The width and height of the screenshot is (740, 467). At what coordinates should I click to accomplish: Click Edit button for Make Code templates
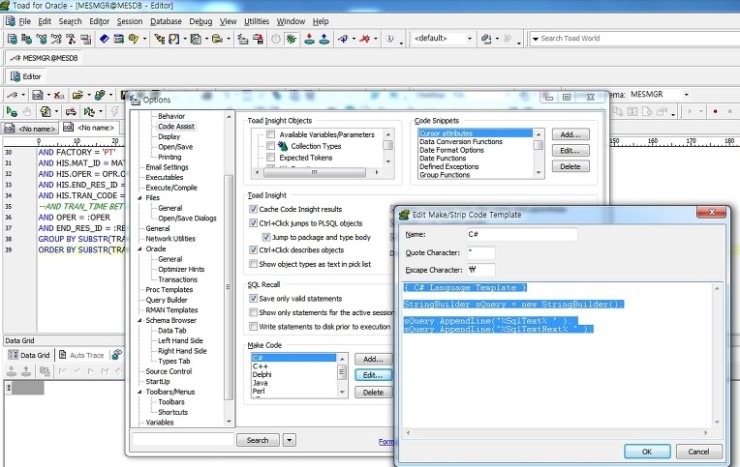click(x=373, y=375)
